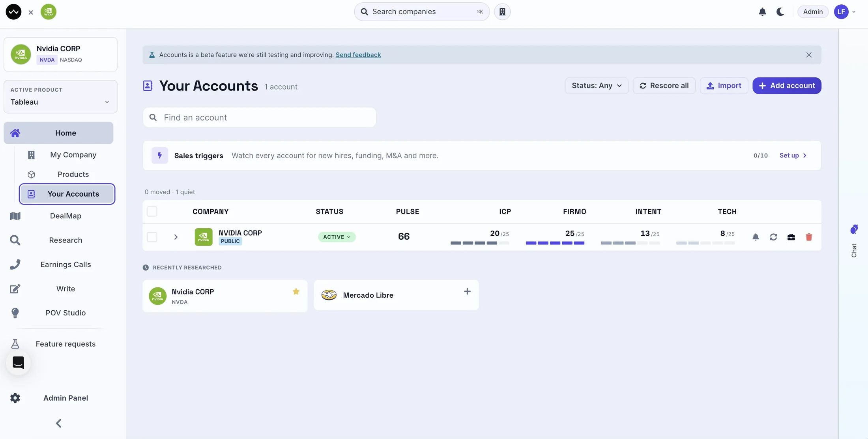Open POV Studio in sidebar
868x439 pixels.
tap(58, 313)
